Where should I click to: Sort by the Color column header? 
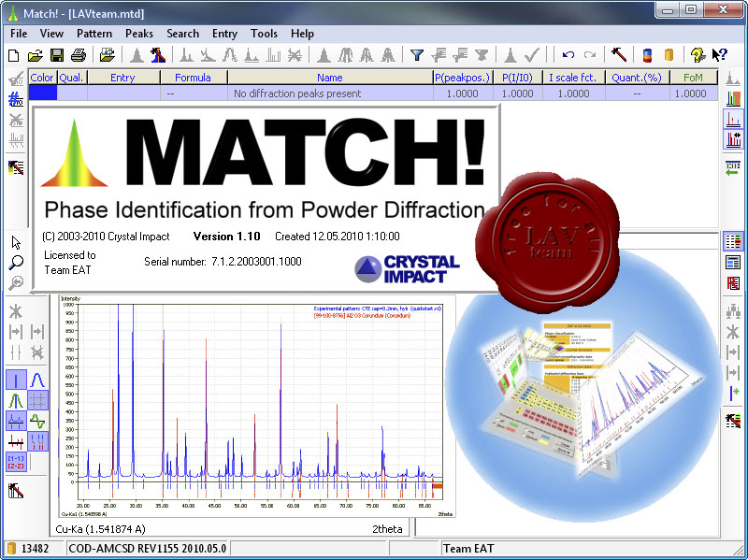click(x=42, y=78)
